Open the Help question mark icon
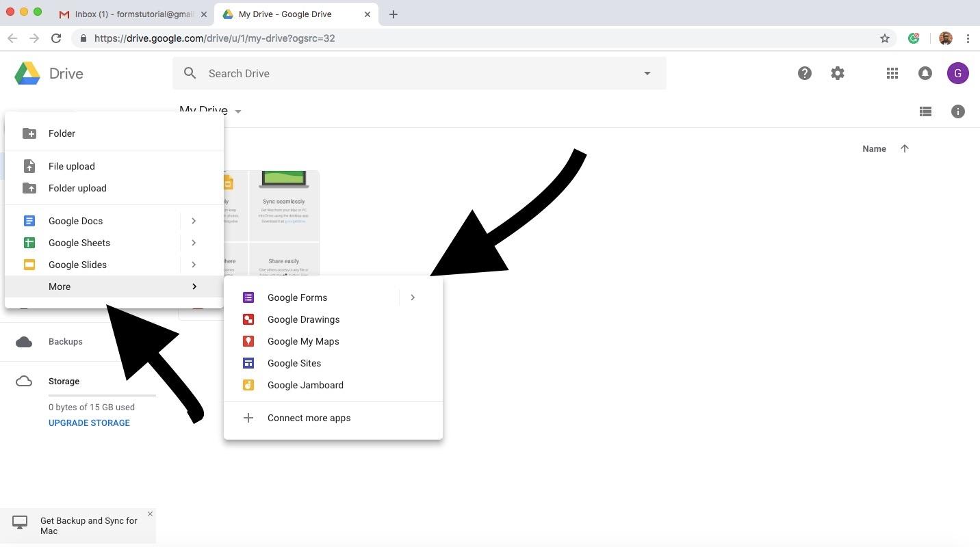This screenshot has height=547, width=980. click(805, 73)
